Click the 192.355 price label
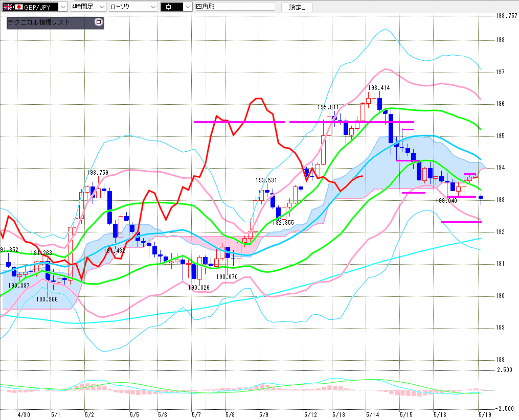This screenshot has width=519, height=420. pos(283,223)
